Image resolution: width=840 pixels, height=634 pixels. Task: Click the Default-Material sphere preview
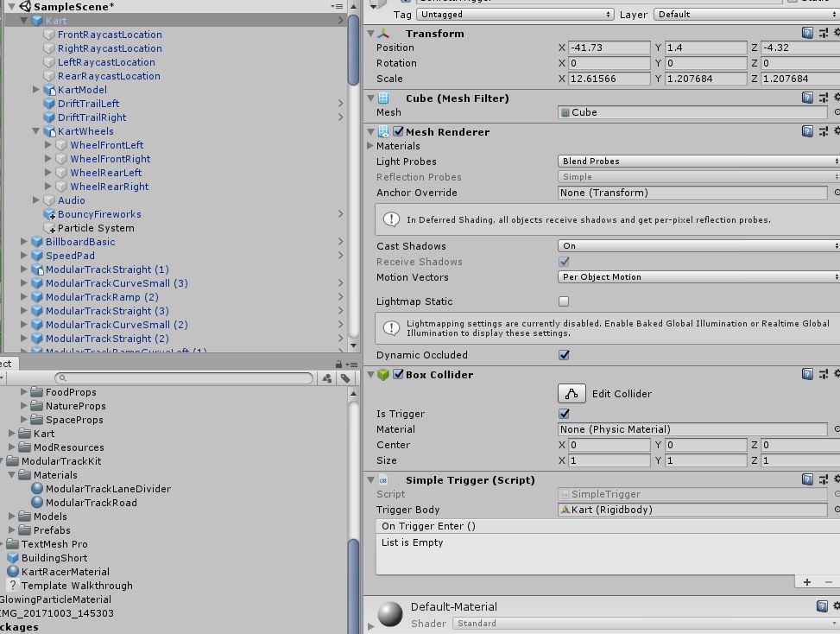pos(390,613)
